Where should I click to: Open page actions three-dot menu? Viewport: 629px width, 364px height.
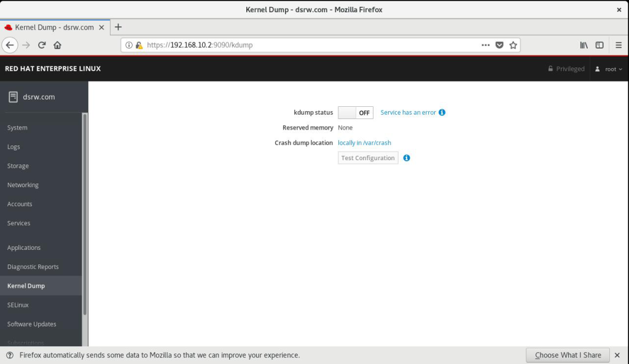tap(485, 45)
